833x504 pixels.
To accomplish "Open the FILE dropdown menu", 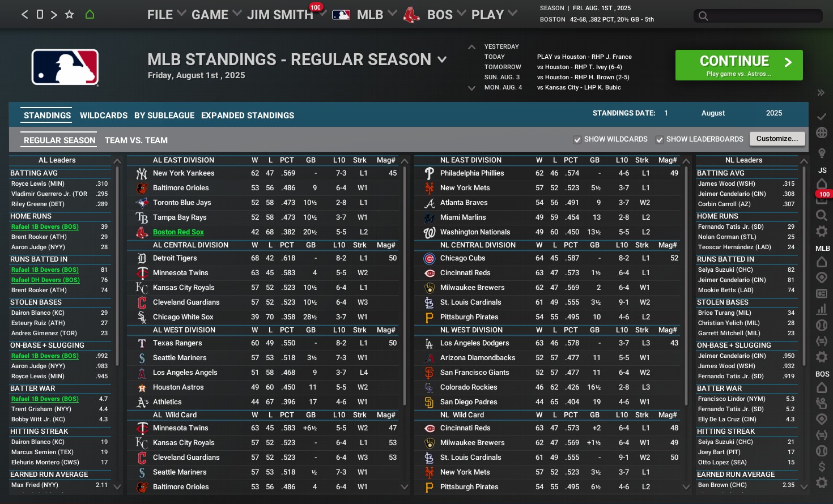I will [167, 15].
